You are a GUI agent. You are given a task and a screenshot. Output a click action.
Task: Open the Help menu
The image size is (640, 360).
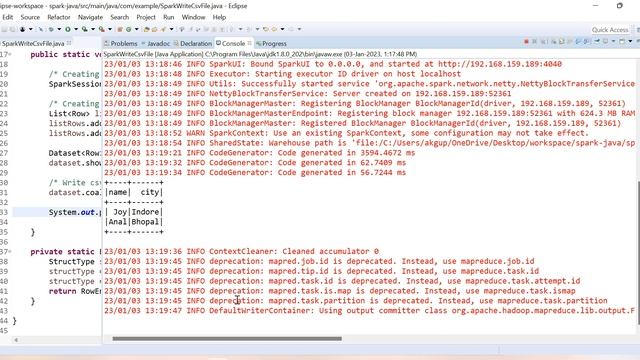click(219, 17)
